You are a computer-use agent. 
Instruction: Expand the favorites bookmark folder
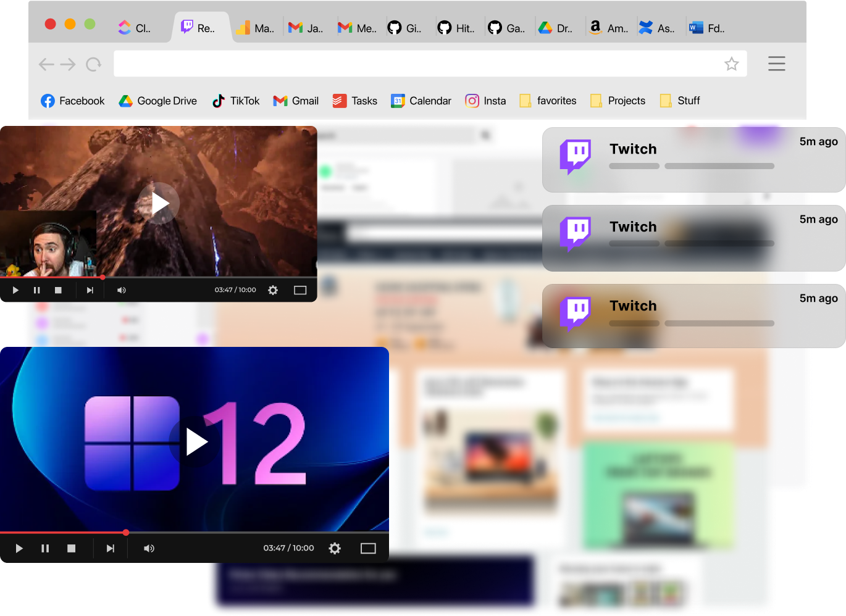pyautogui.click(x=548, y=101)
